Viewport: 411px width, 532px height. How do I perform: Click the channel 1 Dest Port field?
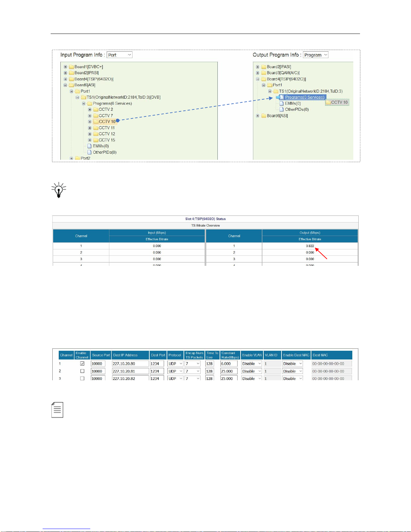click(157, 364)
